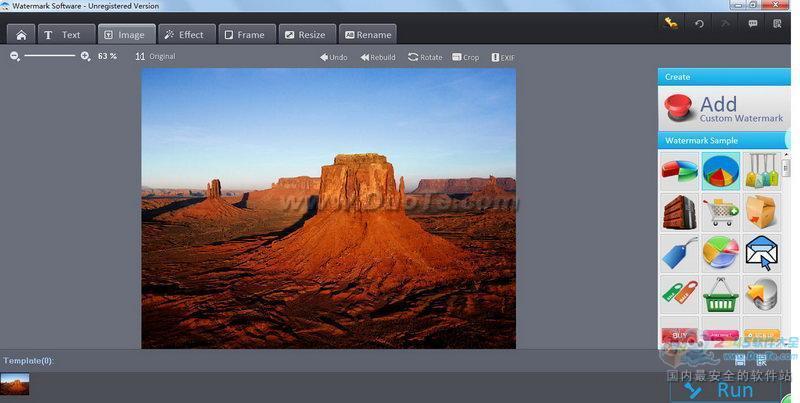Image resolution: width=800 pixels, height=403 pixels.
Task: Click the Create panel header
Action: click(724, 77)
